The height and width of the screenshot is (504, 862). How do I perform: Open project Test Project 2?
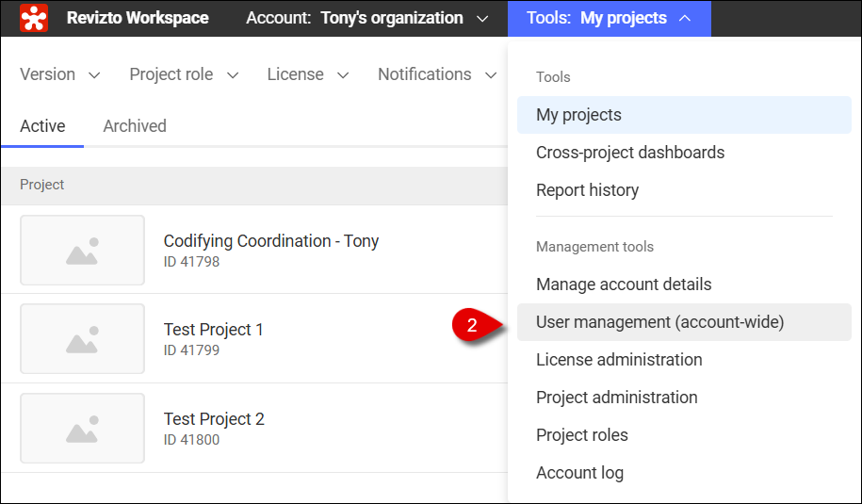click(214, 419)
